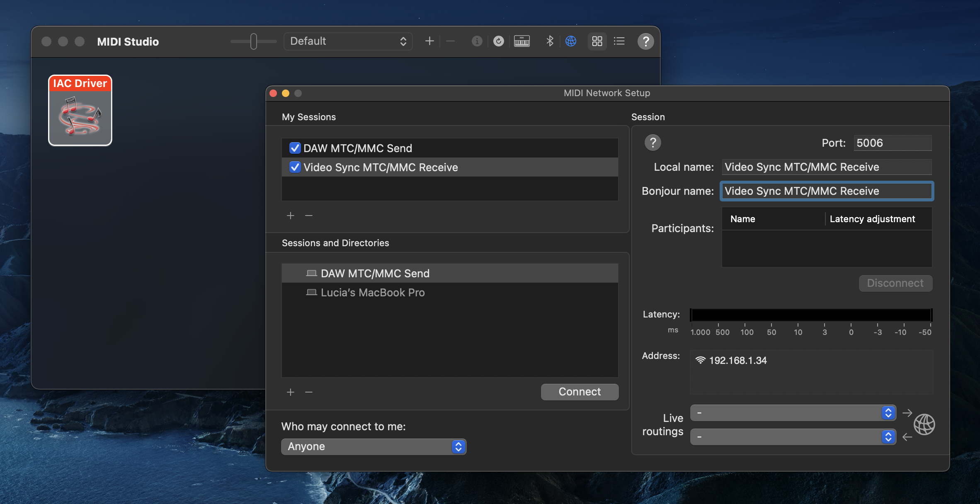Click the Session panel help question mark
Viewport: 980px width, 504px height.
[653, 143]
